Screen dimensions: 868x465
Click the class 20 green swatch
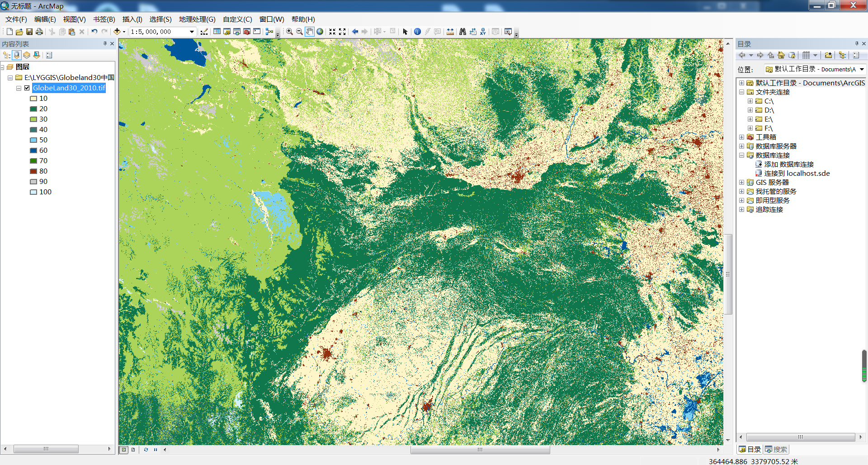pos(33,109)
